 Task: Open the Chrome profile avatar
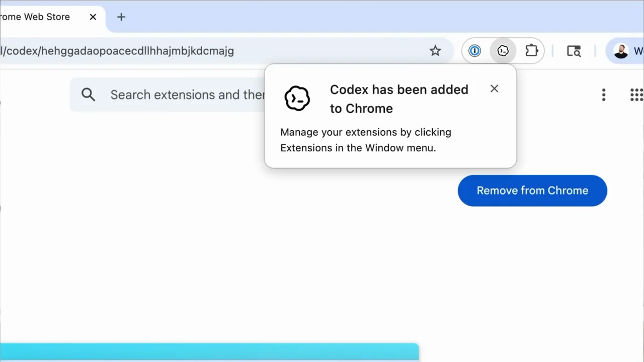(621, 51)
